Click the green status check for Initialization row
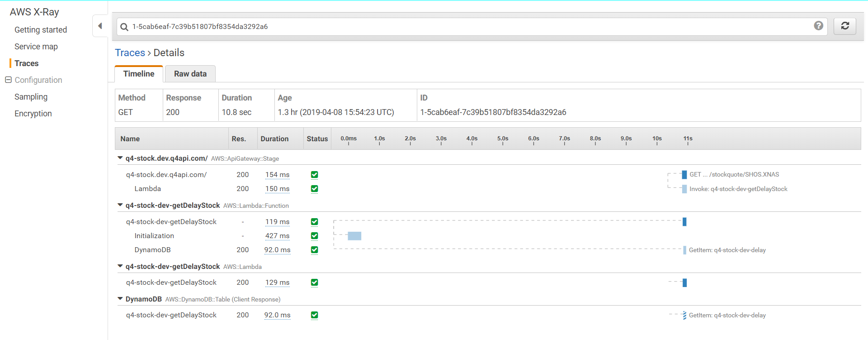Viewport: 868px width, 340px height. 314,236
